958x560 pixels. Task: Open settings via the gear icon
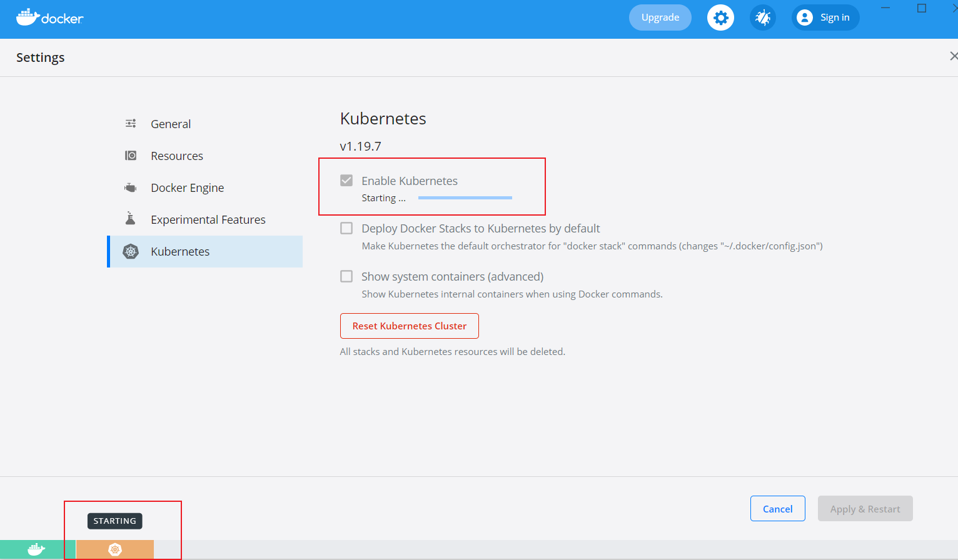(x=720, y=17)
